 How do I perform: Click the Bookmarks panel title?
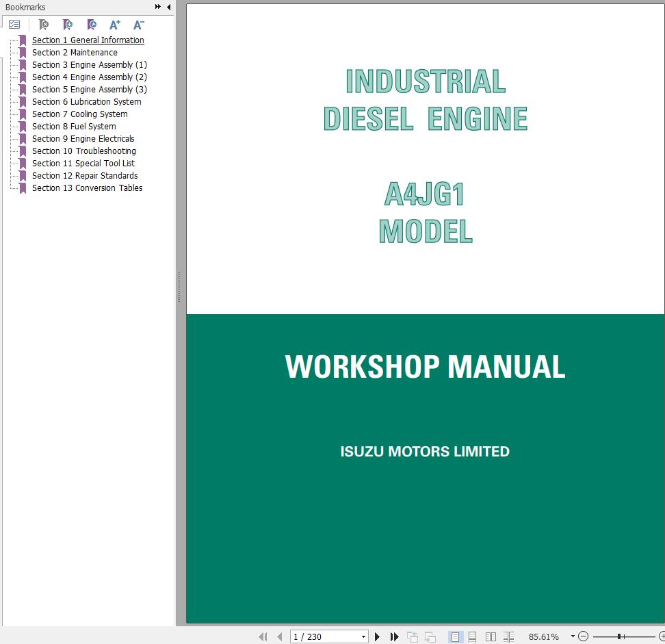(25, 7)
